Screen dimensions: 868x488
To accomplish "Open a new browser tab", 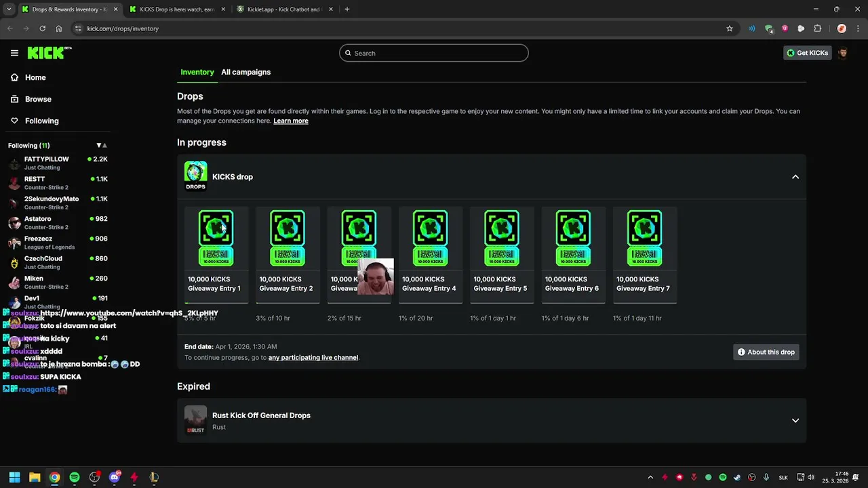I will coord(347,9).
